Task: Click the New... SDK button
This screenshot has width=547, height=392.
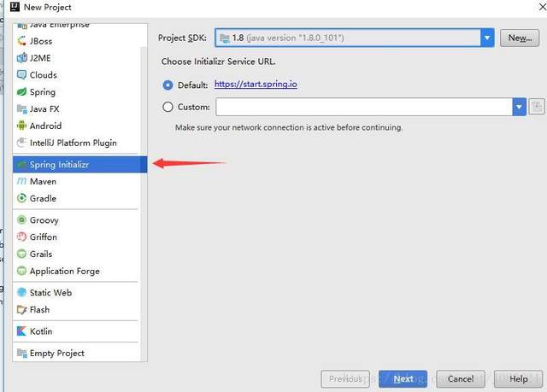Action: point(520,38)
